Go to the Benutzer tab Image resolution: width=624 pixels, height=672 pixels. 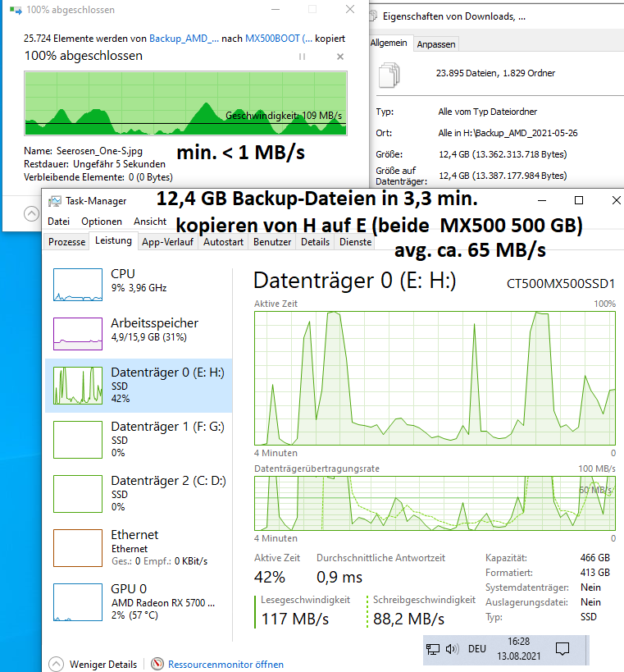(272, 242)
